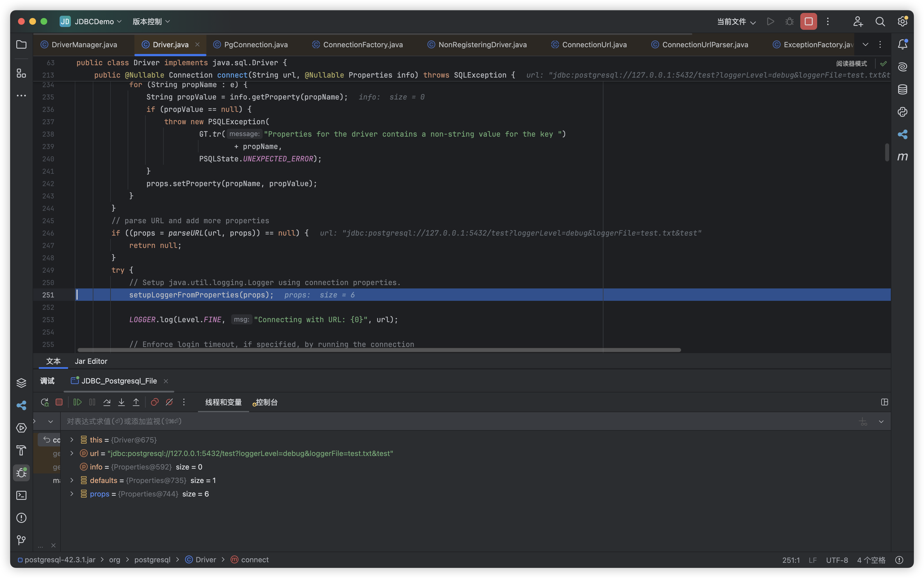Click the UTF-8 encoding status item
Screen dimensions: 924x578
coord(837,560)
